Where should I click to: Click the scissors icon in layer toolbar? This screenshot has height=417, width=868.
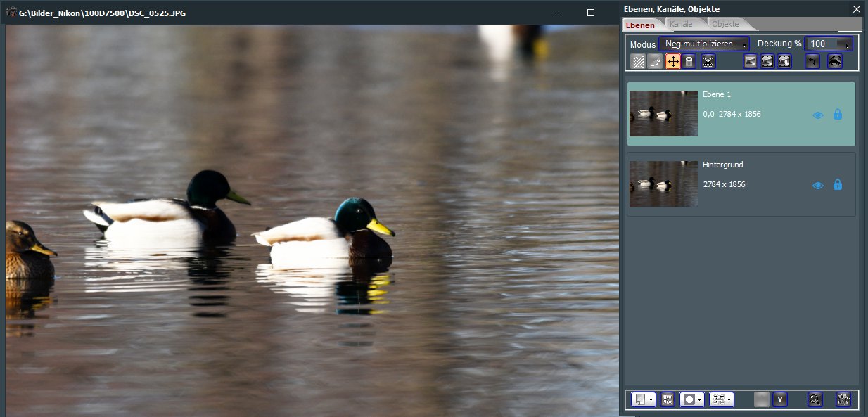708,61
